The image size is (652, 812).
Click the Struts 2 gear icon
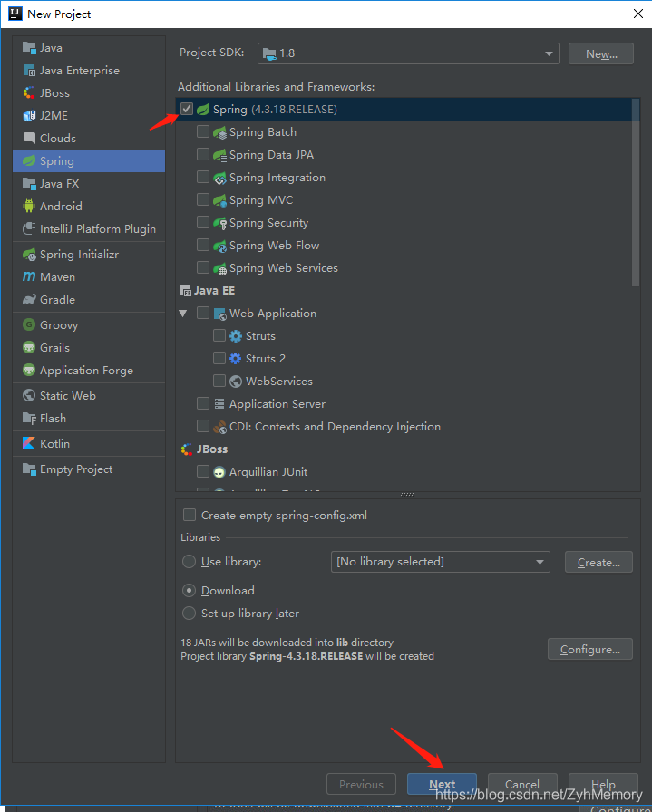pos(235,358)
